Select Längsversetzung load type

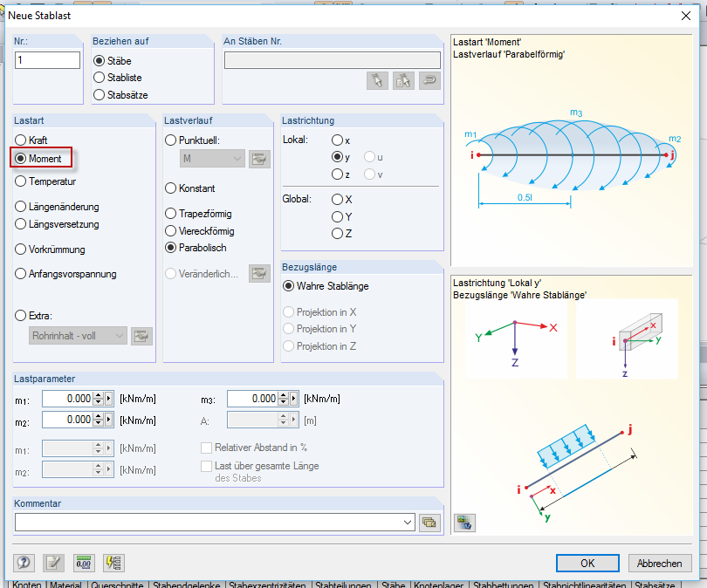tap(20, 224)
